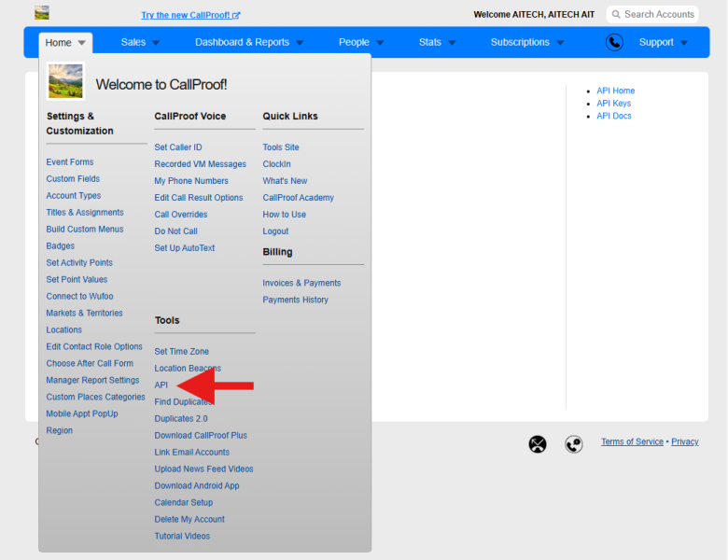Image resolution: width=728 pixels, height=560 pixels.
Task: Expand the People dropdown menu
Action: (361, 42)
